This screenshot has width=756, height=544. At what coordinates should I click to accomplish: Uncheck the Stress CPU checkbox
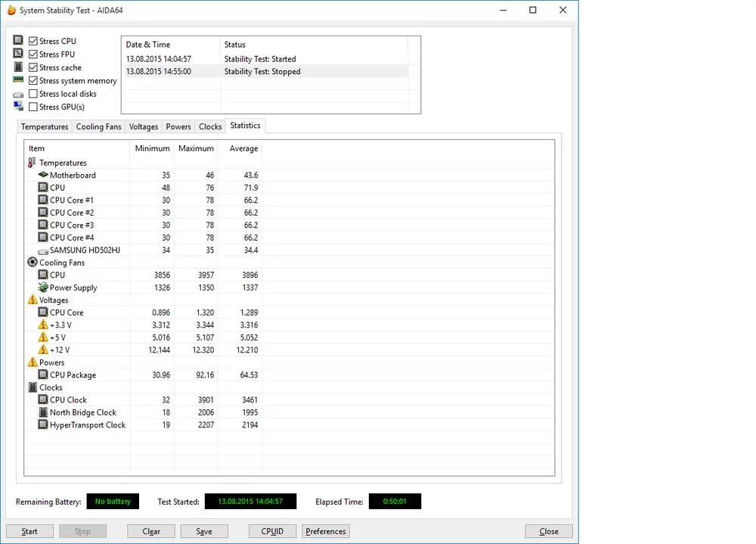point(33,41)
